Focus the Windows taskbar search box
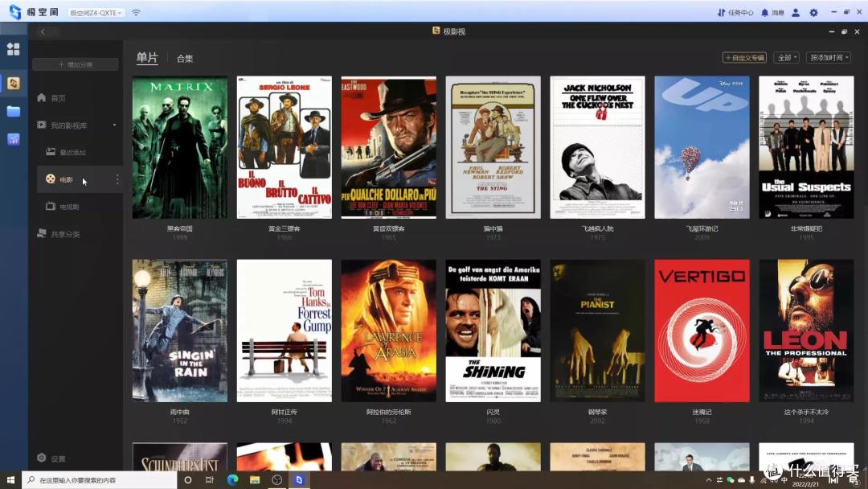The width and height of the screenshot is (868, 489). [99, 480]
